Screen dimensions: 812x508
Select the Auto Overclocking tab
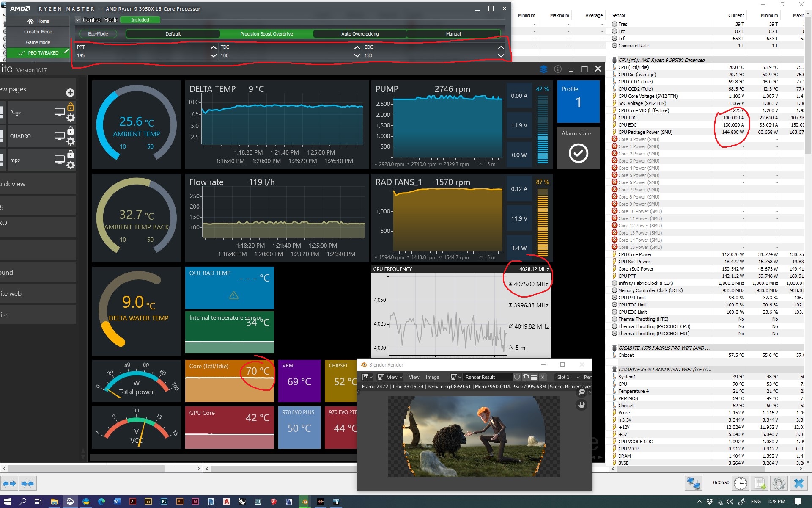tap(360, 34)
